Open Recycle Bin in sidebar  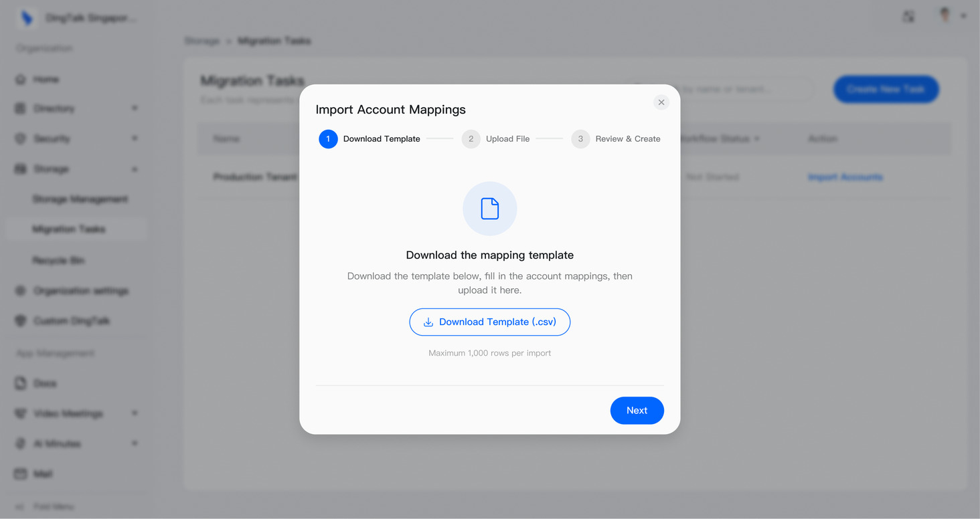click(58, 260)
